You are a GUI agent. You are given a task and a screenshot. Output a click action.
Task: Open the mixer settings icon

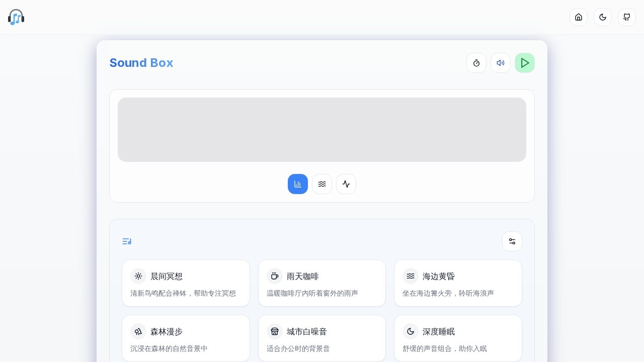pyautogui.click(x=512, y=241)
